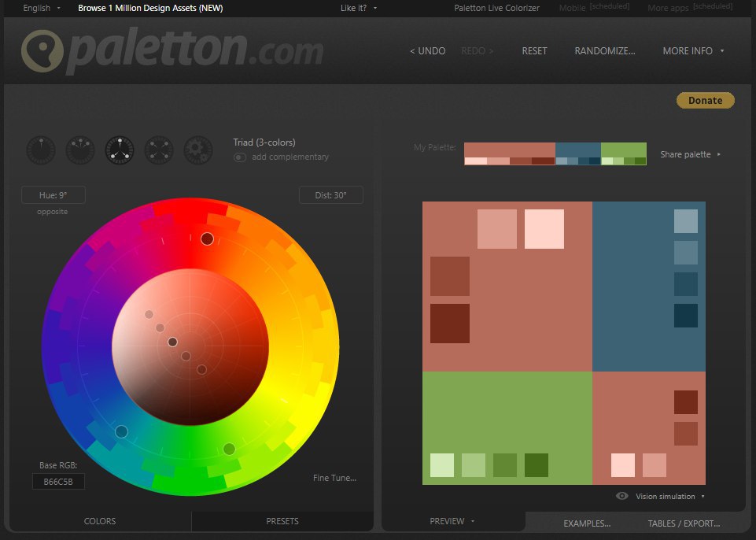Open the Like it? dropdown
The width and height of the screenshot is (756, 540).
(x=359, y=8)
